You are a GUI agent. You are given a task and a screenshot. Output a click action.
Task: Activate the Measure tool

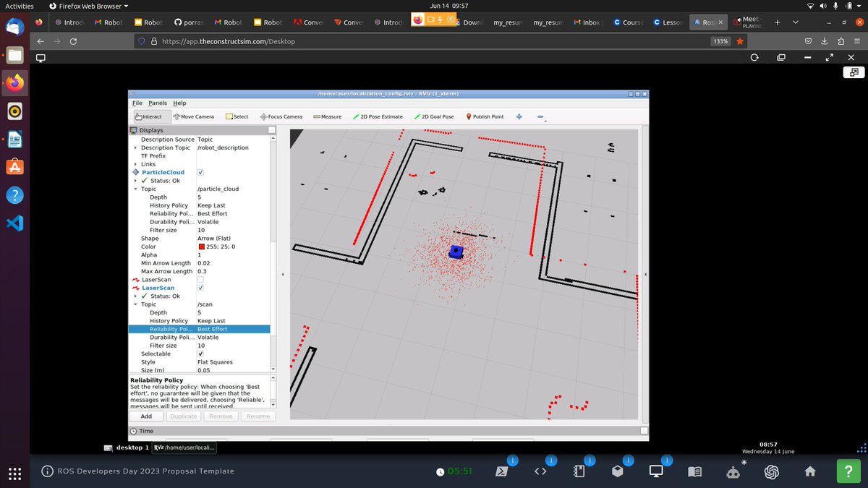click(x=327, y=116)
